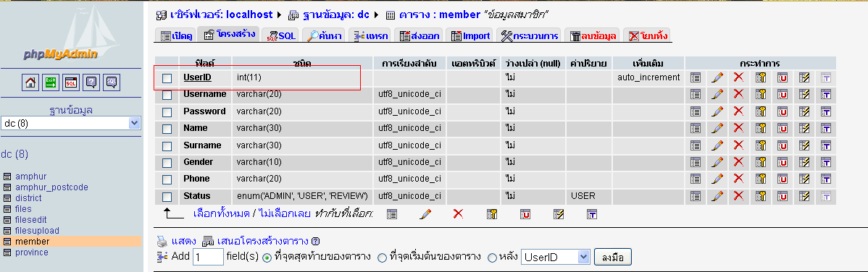Tick the Username row checkbox

point(167,95)
